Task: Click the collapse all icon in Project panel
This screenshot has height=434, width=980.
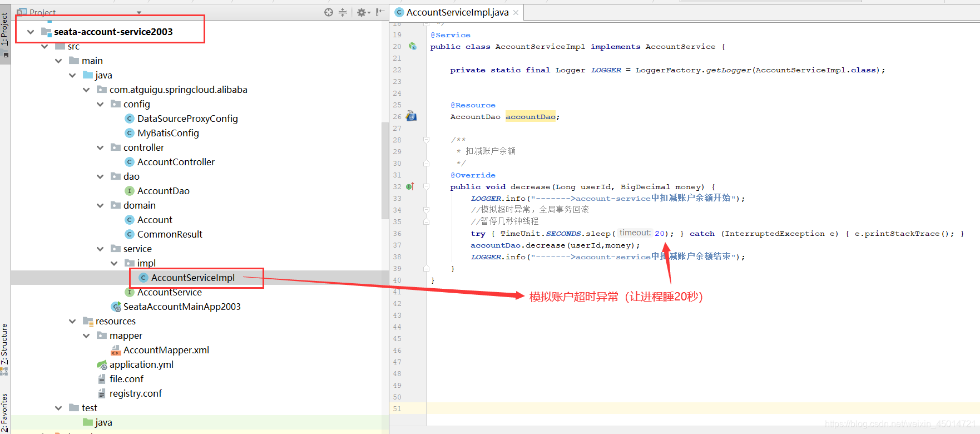Action: point(343,12)
